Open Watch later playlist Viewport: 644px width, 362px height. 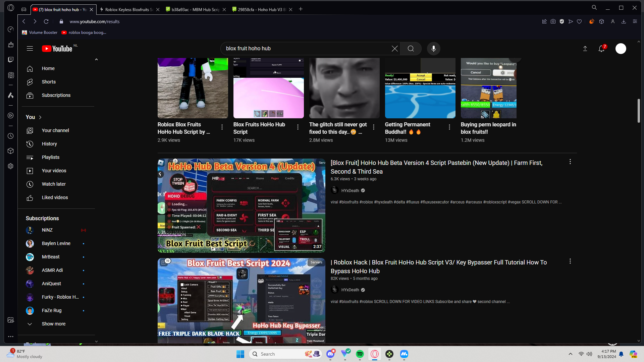point(54,184)
